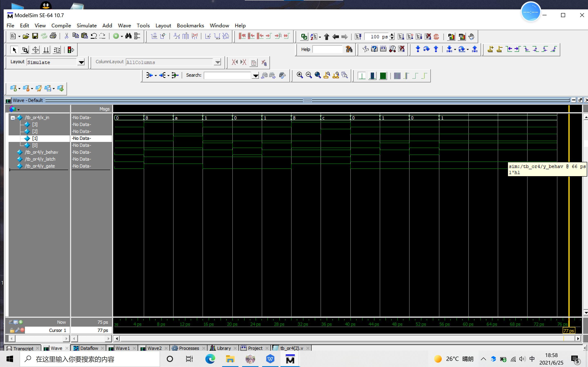Open the Layout Simulate dropdown
This screenshot has width=588, height=367.
coord(81,62)
